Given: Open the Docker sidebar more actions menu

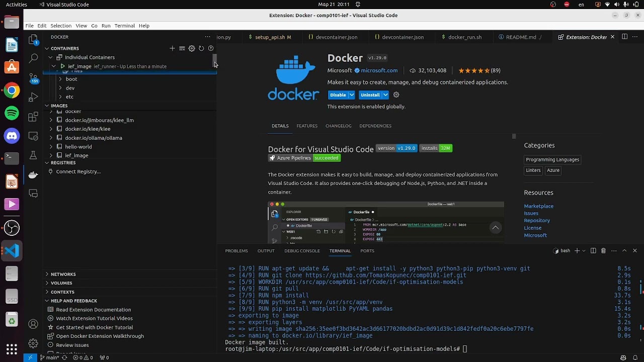Looking at the screenshot, I should [x=207, y=37].
